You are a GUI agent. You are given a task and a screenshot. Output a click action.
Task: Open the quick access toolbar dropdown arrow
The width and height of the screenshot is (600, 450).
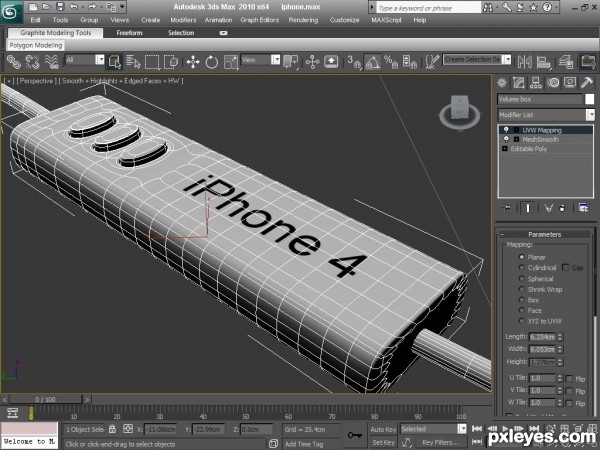pos(122,7)
